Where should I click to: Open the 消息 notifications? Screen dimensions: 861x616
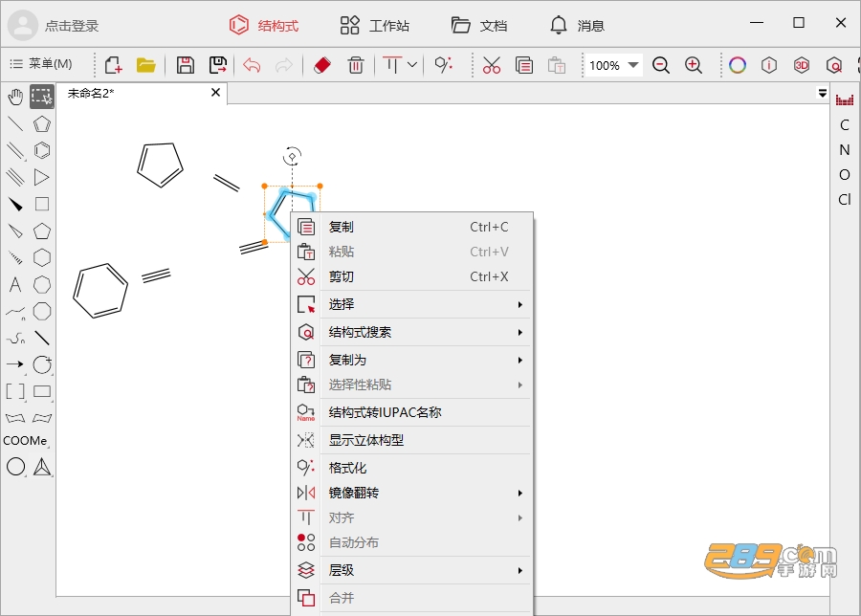[577, 25]
